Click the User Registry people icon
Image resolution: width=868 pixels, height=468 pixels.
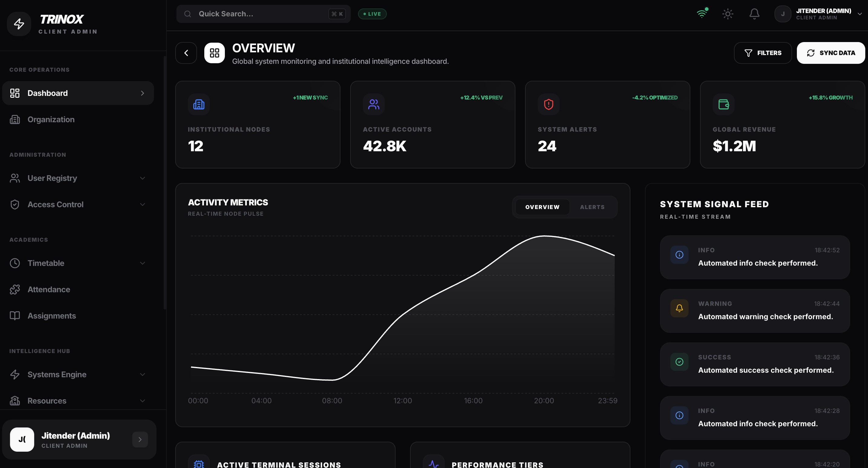pyautogui.click(x=15, y=178)
